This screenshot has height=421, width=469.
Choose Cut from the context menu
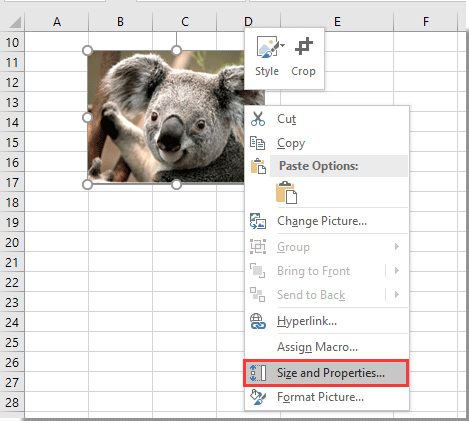(x=327, y=119)
